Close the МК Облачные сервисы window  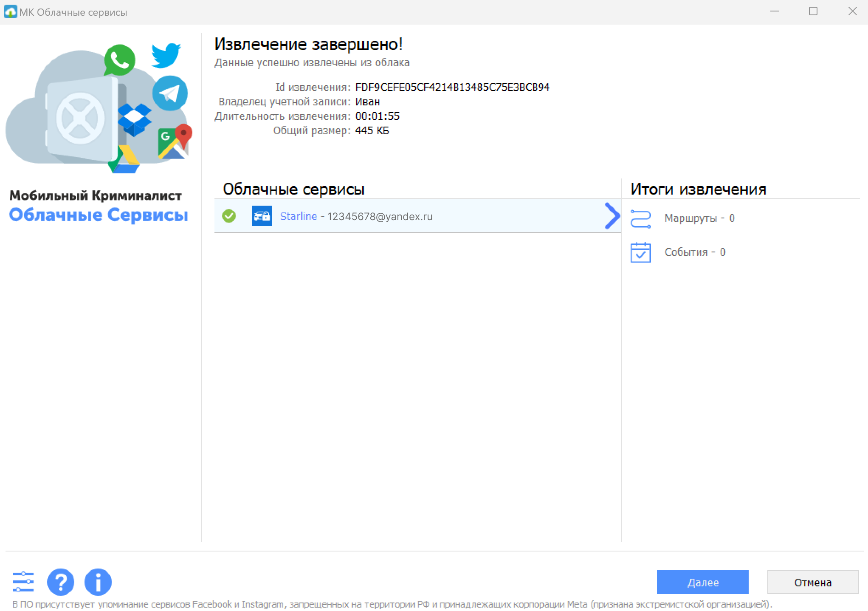(852, 11)
